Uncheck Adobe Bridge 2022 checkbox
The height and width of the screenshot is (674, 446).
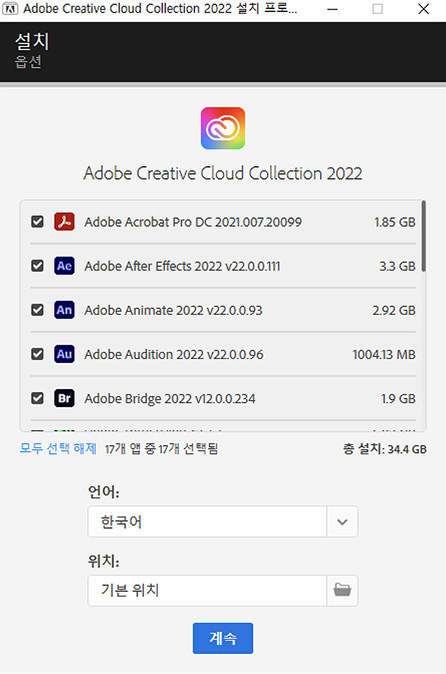pos(37,398)
